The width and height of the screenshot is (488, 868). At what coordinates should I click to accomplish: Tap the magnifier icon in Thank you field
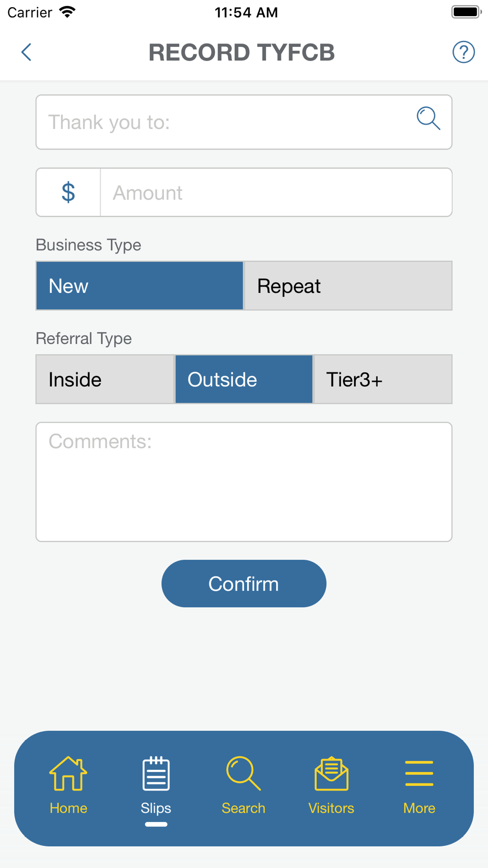click(428, 119)
